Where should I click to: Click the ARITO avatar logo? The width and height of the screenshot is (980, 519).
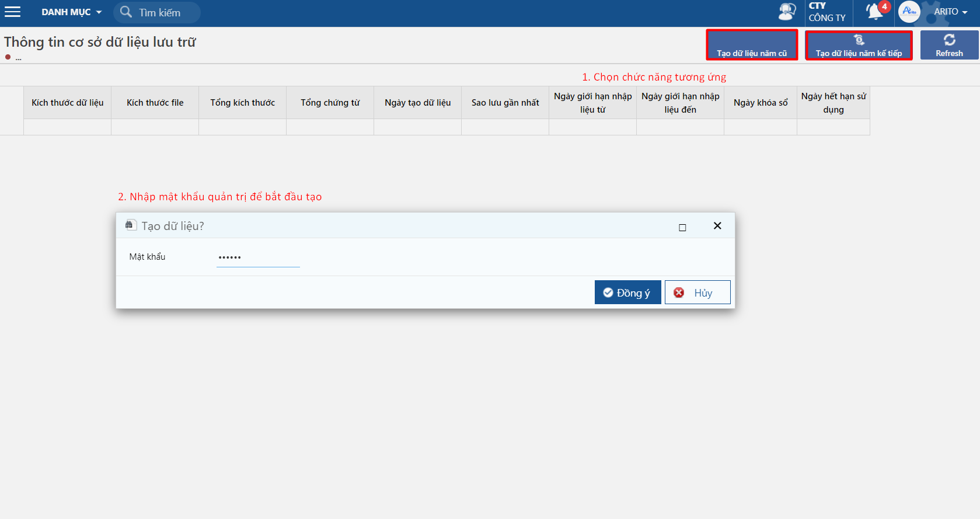point(909,12)
